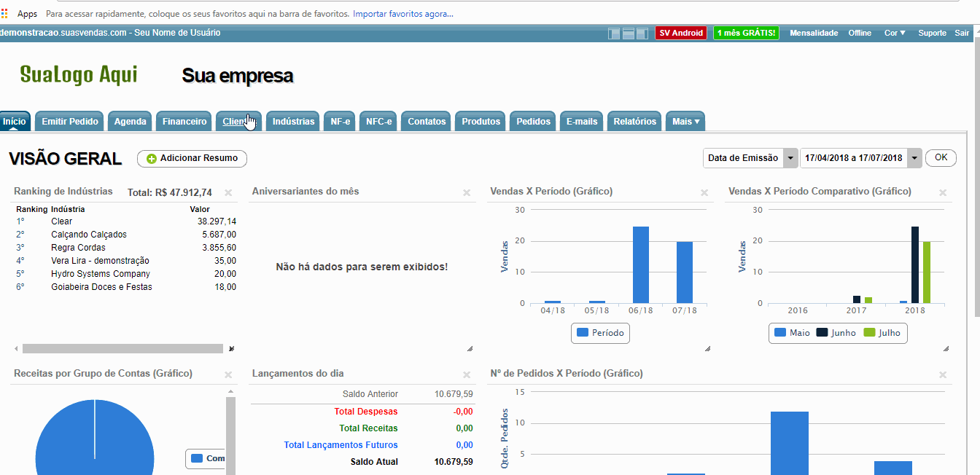980x475 pixels.
Task: Click left arrow of Ranking horizontal scrollbar
Action: (x=16, y=349)
